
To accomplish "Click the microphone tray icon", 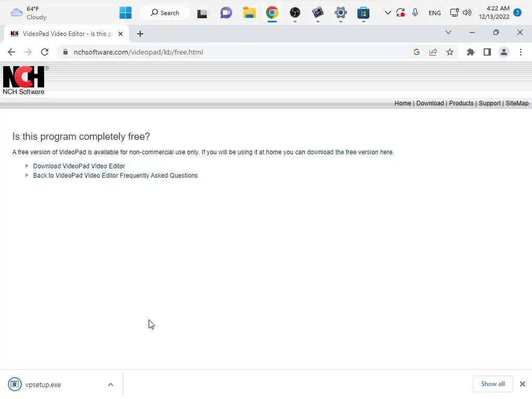I will [x=415, y=13].
